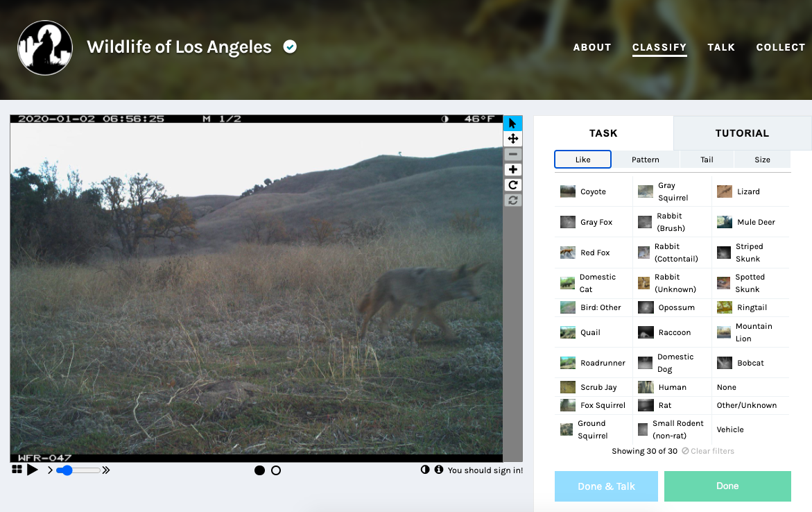The width and height of the screenshot is (812, 512).
Task: Switch to the Task tab
Action: tap(603, 133)
